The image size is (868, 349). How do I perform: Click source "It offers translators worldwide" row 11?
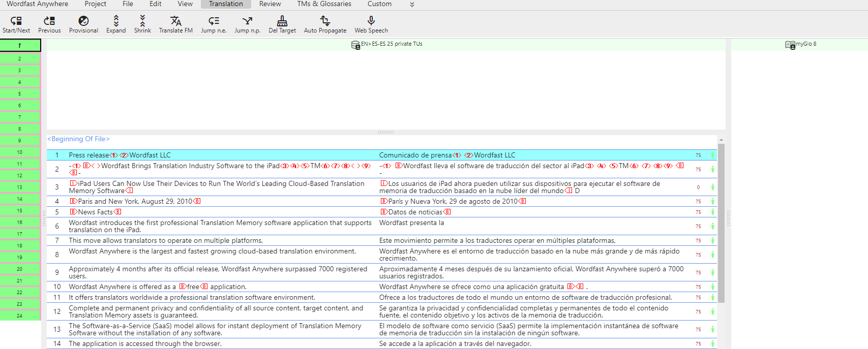click(192, 297)
